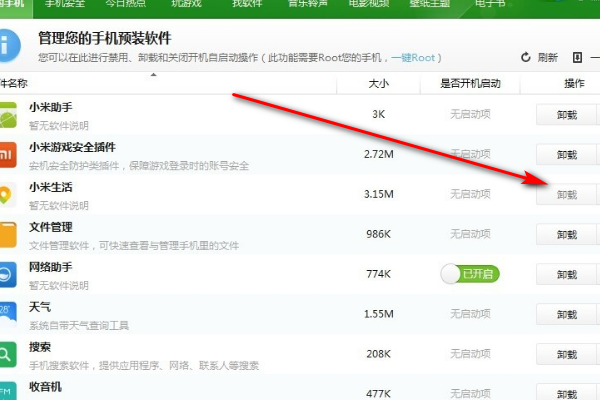Go to the 玩游戏 tab

click(x=186, y=4)
